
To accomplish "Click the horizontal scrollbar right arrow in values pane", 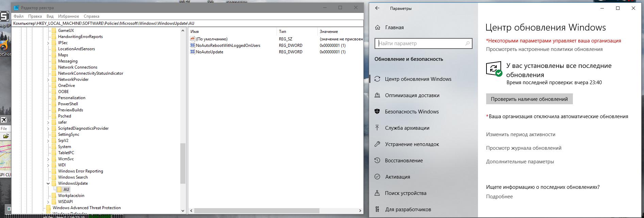I will [x=360, y=211].
